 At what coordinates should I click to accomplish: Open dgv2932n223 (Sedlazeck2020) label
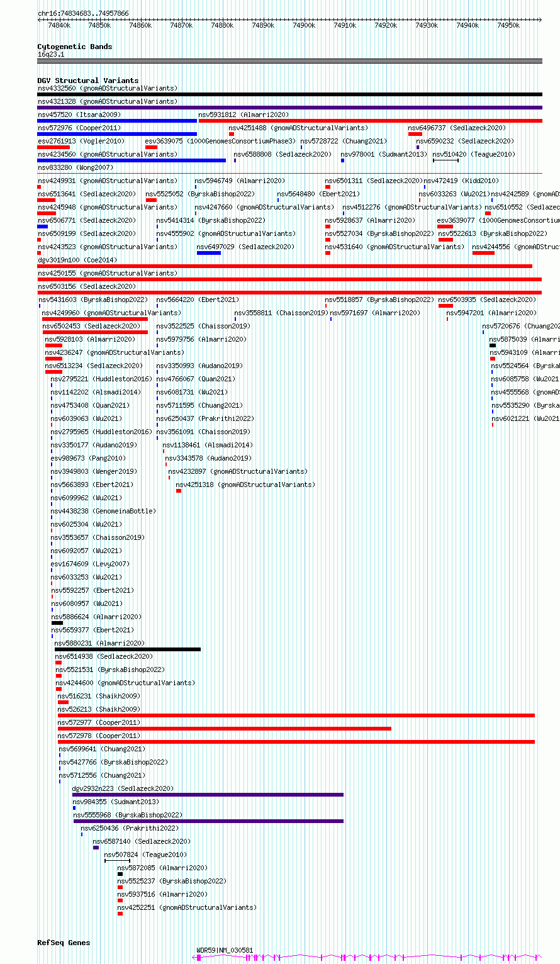tap(123, 788)
